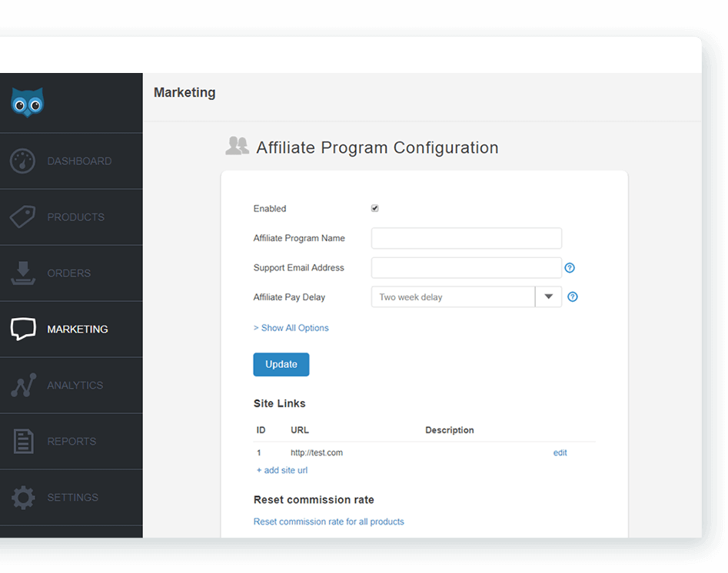Click the URL column header
This screenshot has height=573, width=728.
300,430
